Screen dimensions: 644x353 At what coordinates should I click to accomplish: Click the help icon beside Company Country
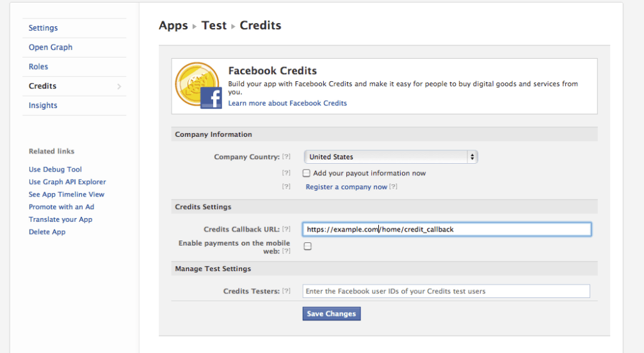286,157
